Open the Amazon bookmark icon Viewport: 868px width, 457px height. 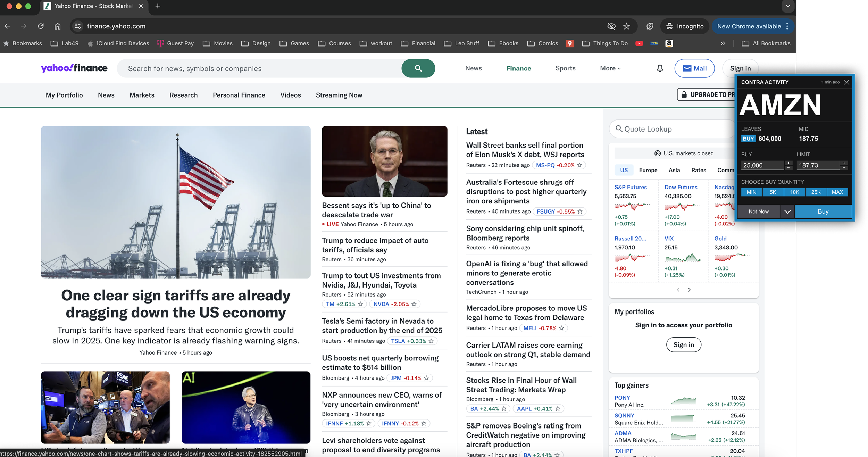(669, 43)
